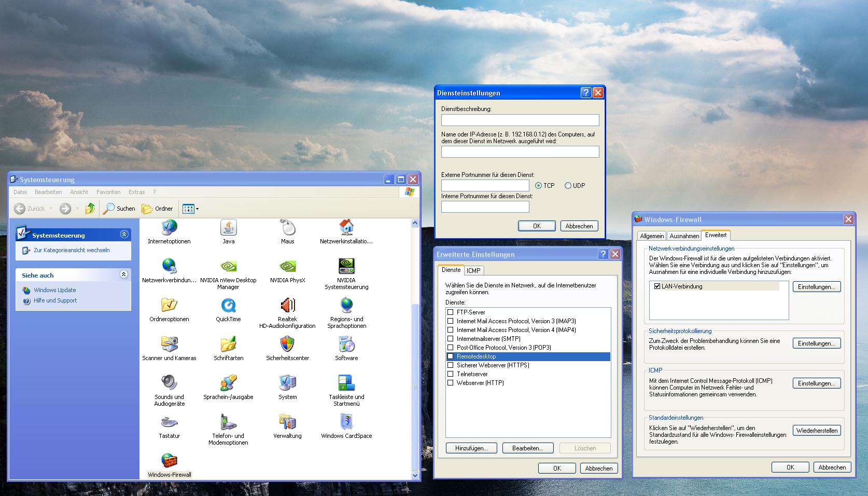Image resolution: width=868 pixels, height=496 pixels.
Task: Click the Hinzufügen... button
Action: click(x=471, y=448)
